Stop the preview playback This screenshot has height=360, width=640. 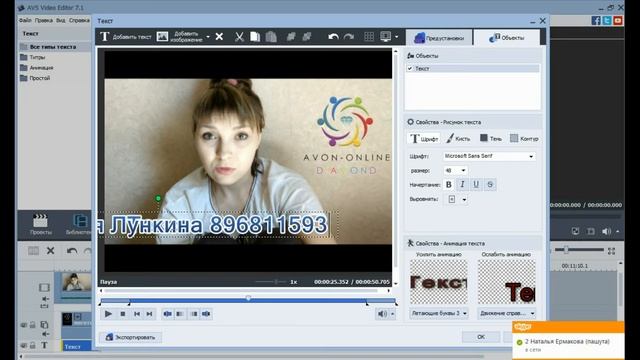coord(122,314)
